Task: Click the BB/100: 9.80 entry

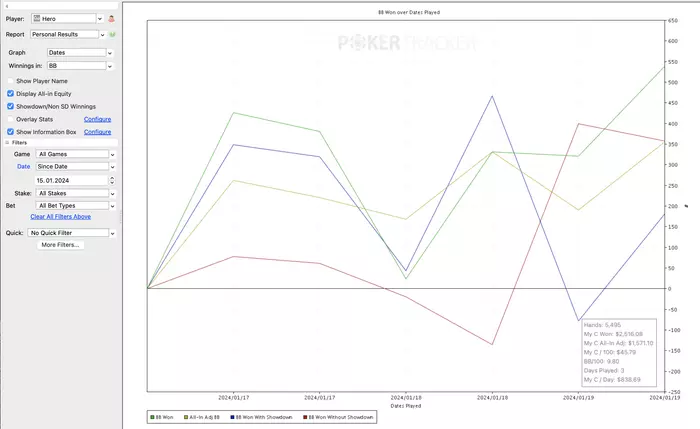Action: coord(601,362)
